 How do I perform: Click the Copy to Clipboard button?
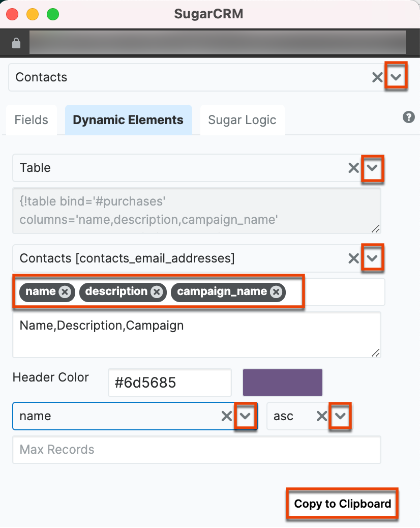342,504
